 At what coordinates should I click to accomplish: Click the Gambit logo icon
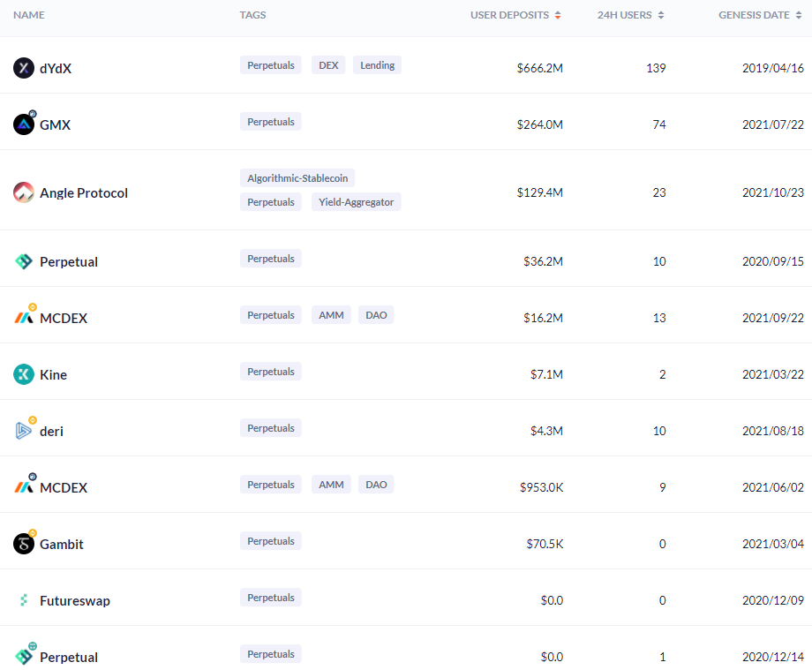pyautogui.click(x=24, y=544)
